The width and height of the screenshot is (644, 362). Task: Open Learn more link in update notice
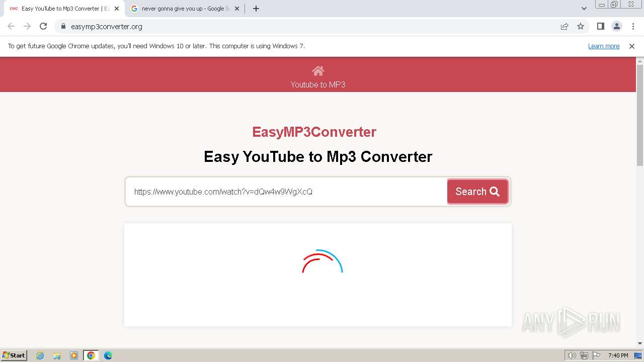tap(604, 46)
